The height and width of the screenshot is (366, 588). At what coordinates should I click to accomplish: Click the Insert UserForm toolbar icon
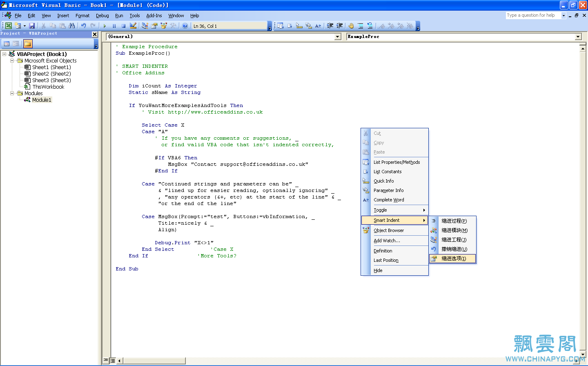click(18, 25)
